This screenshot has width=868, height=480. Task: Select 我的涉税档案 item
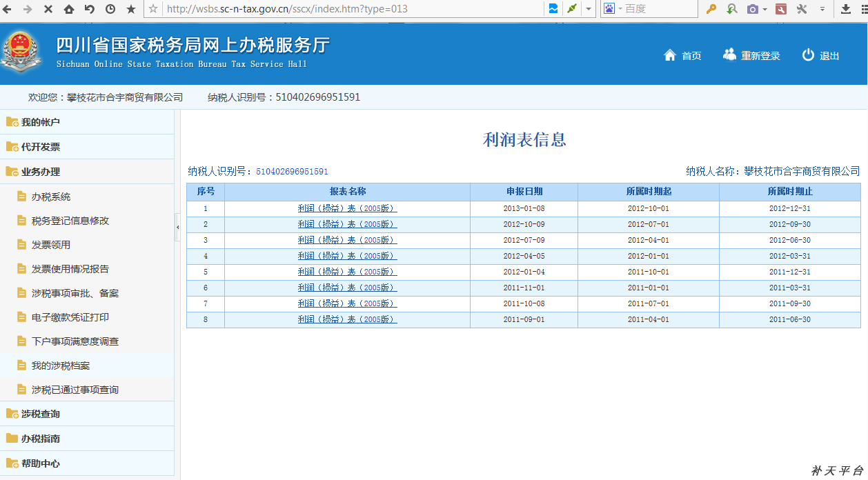point(87,366)
